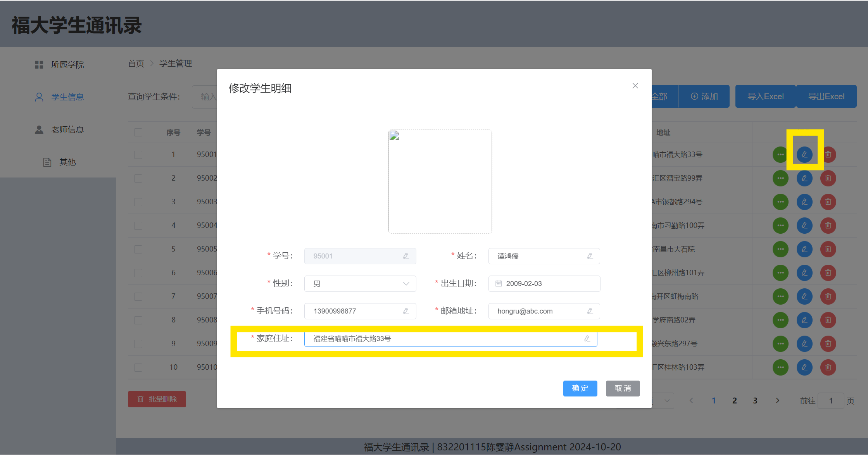Click the red delete icon in row 3

click(x=828, y=202)
